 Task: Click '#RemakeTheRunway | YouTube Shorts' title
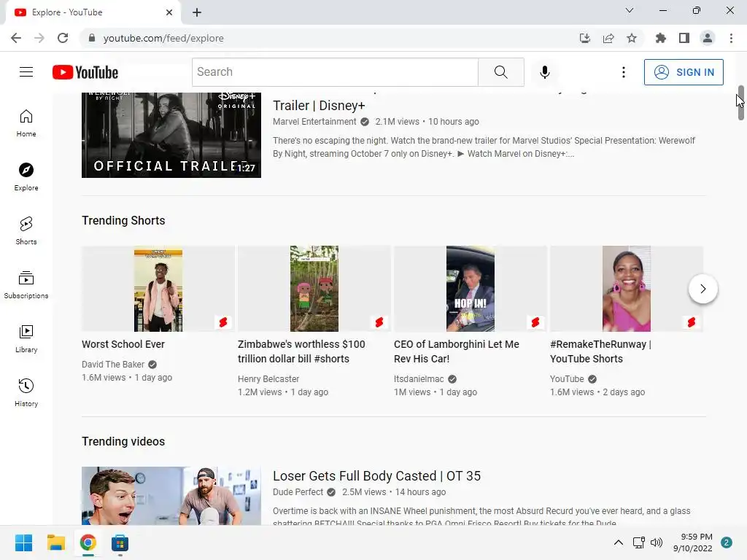(601, 351)
